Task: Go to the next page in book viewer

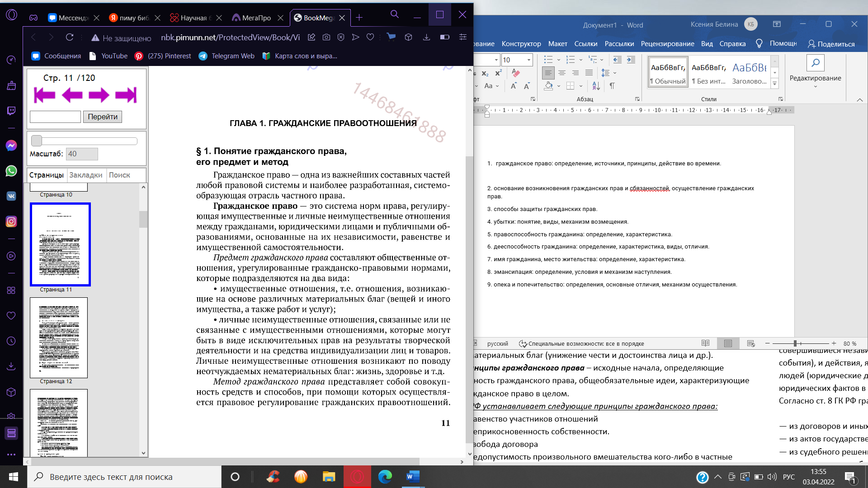Action: click(x=99, y=95)
